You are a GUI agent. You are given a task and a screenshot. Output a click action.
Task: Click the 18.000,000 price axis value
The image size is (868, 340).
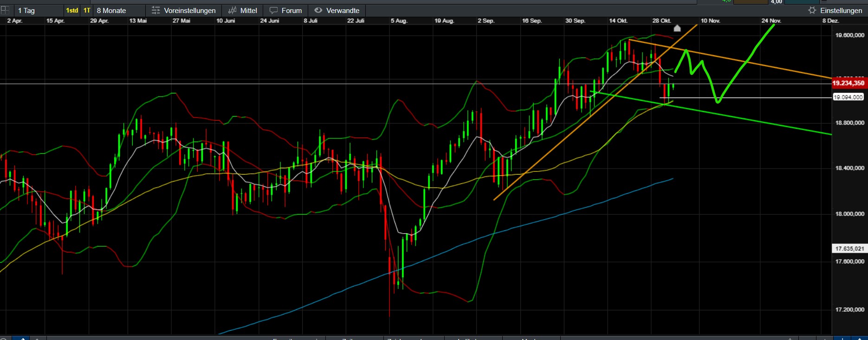point(849,214)
